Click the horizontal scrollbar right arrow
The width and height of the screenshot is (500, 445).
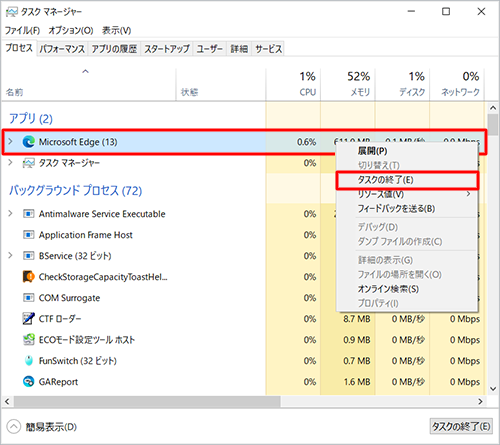(480, 401)
